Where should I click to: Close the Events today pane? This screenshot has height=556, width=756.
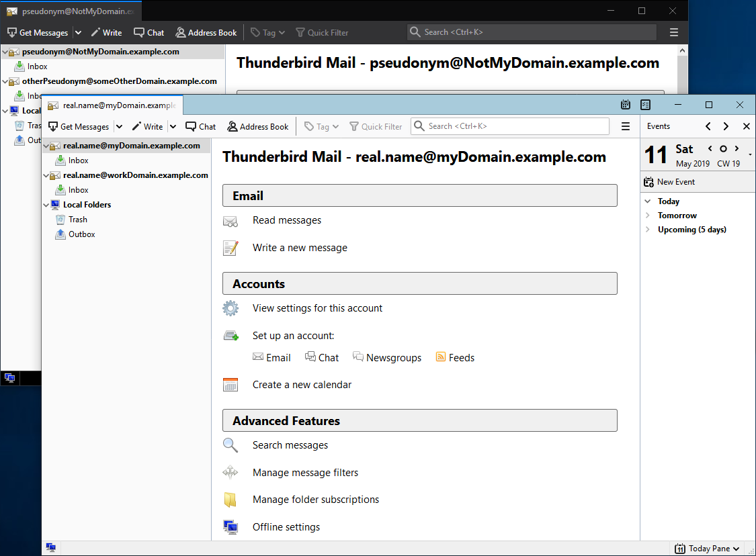click(746, 126)
